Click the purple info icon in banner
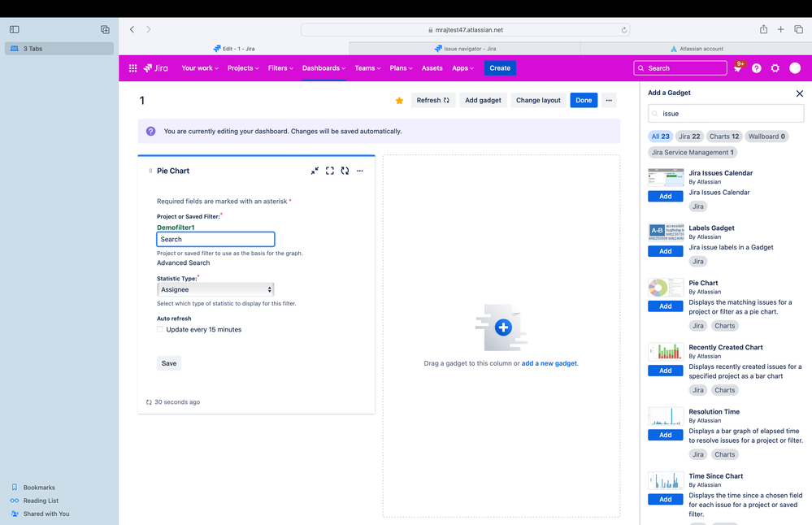Screen dimensions: 812x525 pos(150,131)
